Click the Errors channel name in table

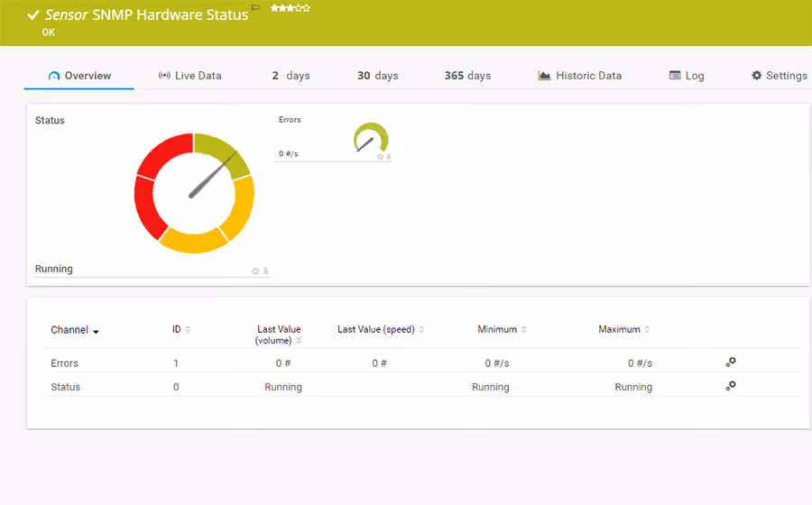64,363
